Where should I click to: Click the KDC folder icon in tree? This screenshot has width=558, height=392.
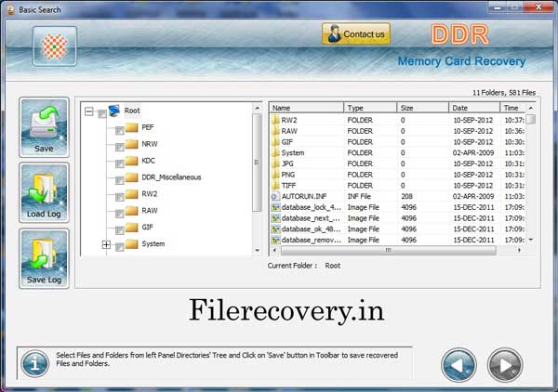(132, 161)
